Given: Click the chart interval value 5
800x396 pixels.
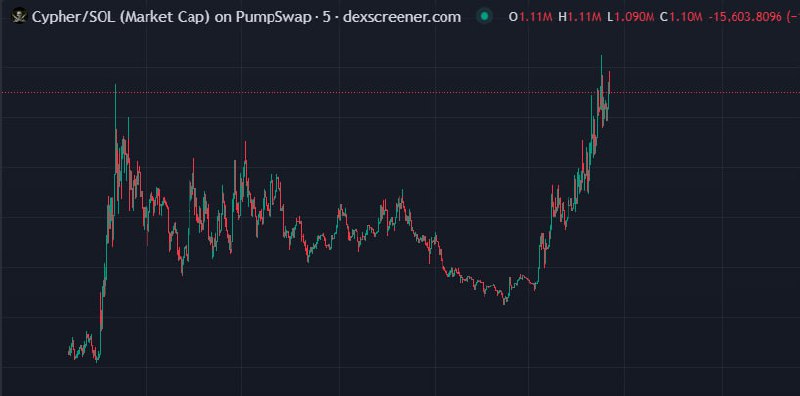Looking at the screenshot, I should pos(327,17).
